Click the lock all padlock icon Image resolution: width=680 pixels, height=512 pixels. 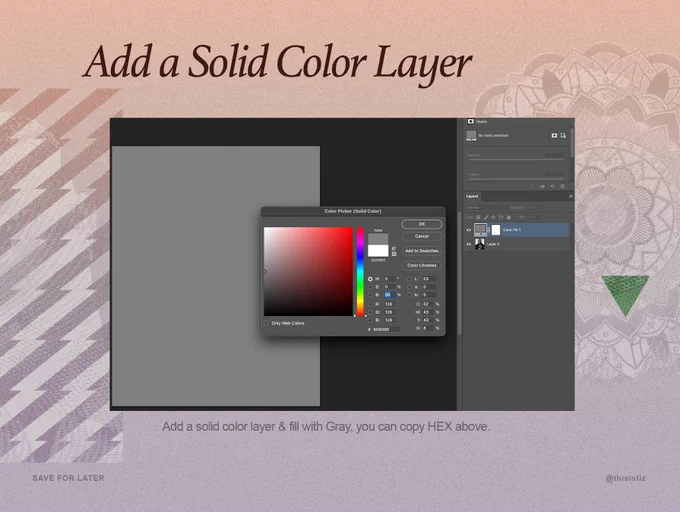tap(509, 217)
